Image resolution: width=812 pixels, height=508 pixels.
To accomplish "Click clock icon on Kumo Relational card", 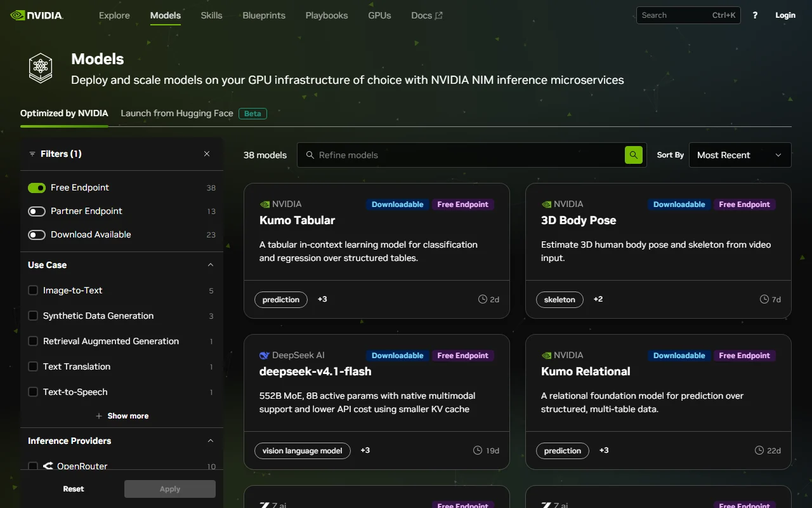I will [759, 450].
